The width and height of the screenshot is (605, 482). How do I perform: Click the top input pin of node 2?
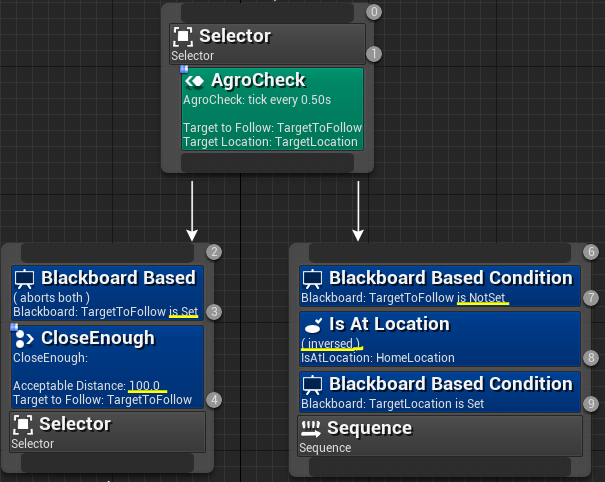point(107,253)
